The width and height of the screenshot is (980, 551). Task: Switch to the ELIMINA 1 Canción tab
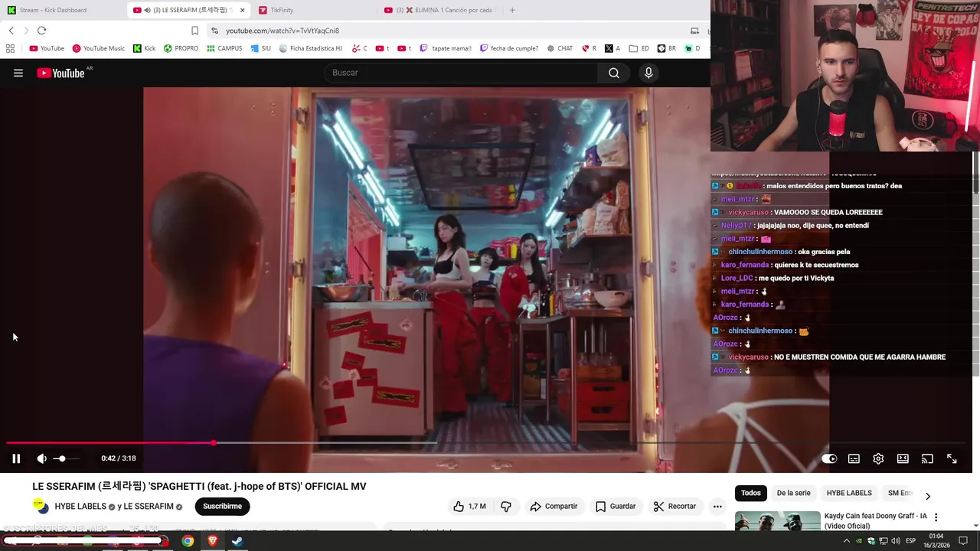440,10
